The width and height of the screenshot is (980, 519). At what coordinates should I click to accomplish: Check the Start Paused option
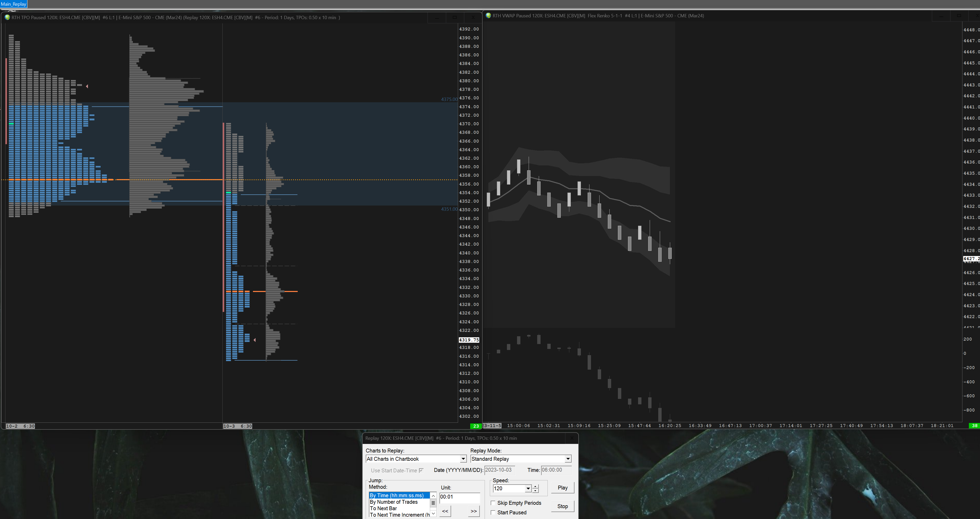pyautogui.click(x=493, y=513)
